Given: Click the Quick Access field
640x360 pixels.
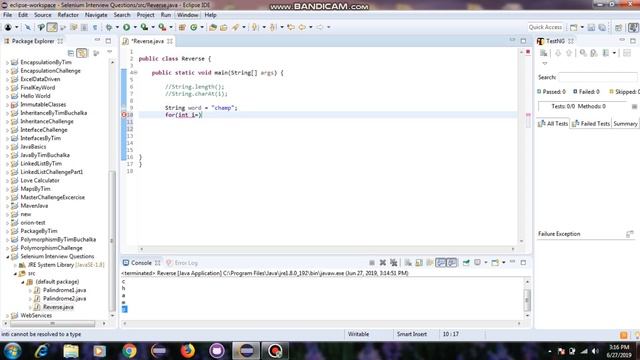Looking at the screenshot, I should (545, 27).
